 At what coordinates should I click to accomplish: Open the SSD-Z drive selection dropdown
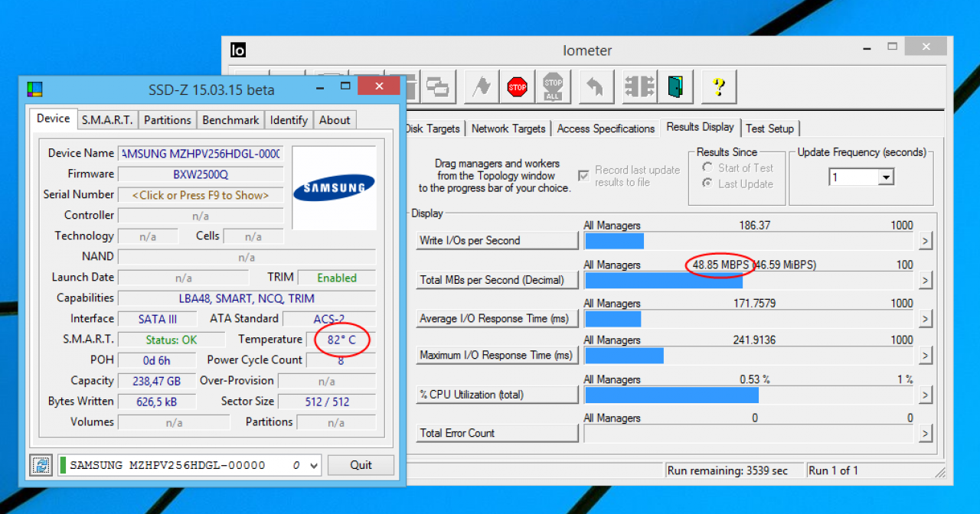point(314,465)
